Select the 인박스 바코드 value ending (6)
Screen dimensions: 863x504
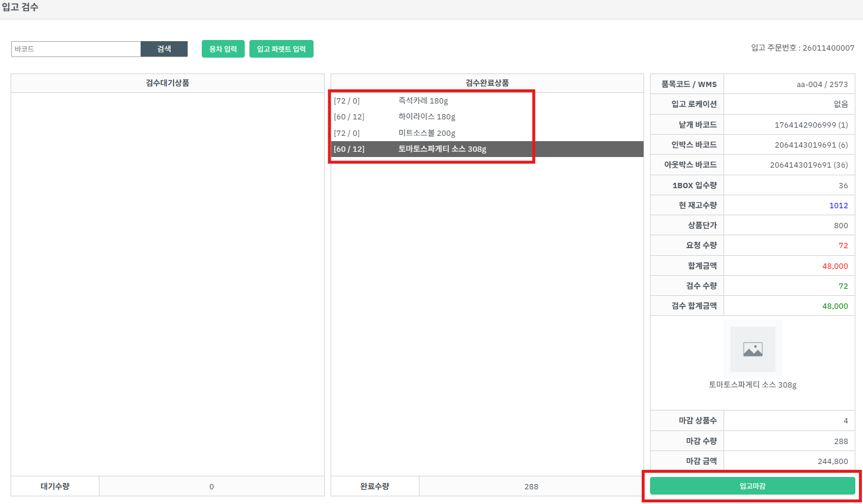(811, 145)
